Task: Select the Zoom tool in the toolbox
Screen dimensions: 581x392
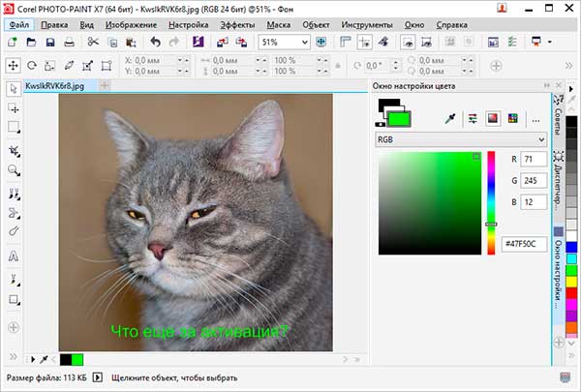Action: (x=14, y=168)
